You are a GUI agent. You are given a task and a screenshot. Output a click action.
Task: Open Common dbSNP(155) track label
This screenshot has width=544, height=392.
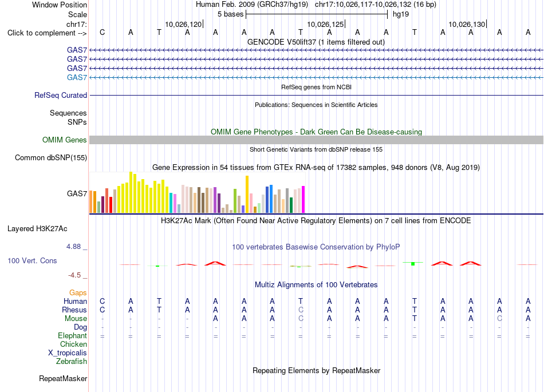coord(51,158)
